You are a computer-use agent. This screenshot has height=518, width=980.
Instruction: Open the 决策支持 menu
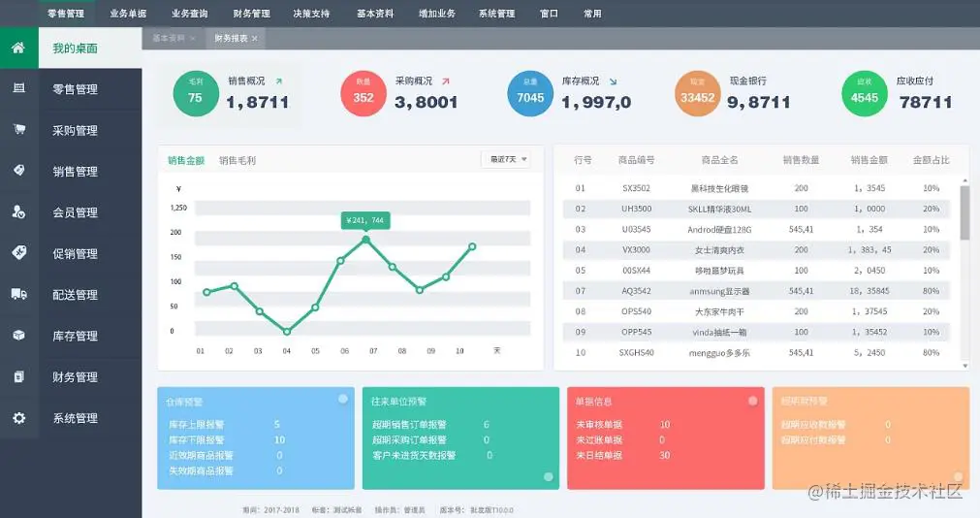point(311,14)
